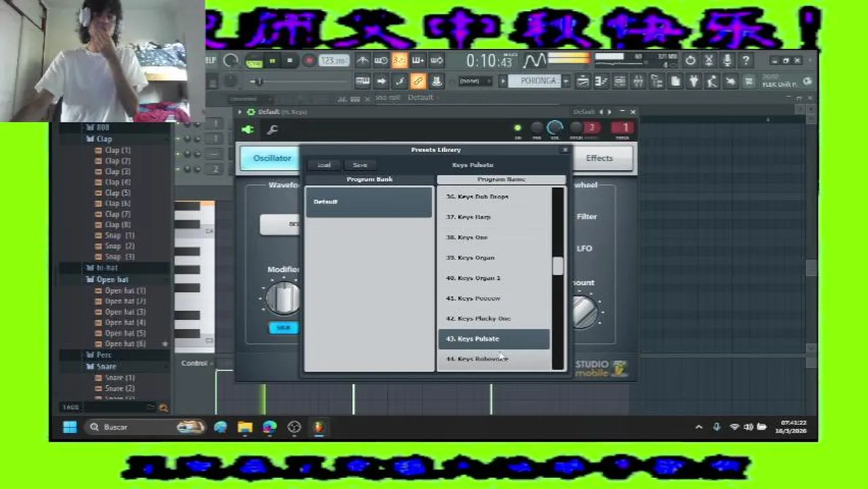868x489 pixels.
Task: Click the stop button in the transport bar
Action: click(x=289, y=60)
